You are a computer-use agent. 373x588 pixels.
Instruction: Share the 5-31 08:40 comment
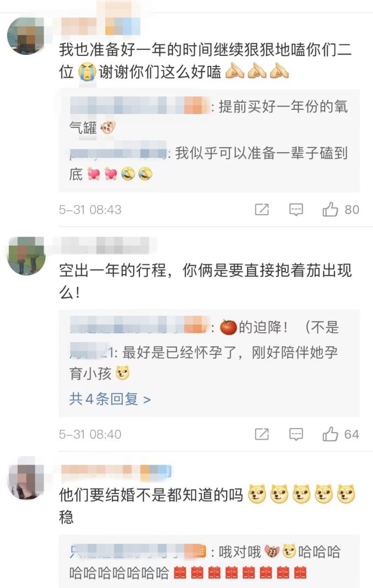click(x=262, y=435)
